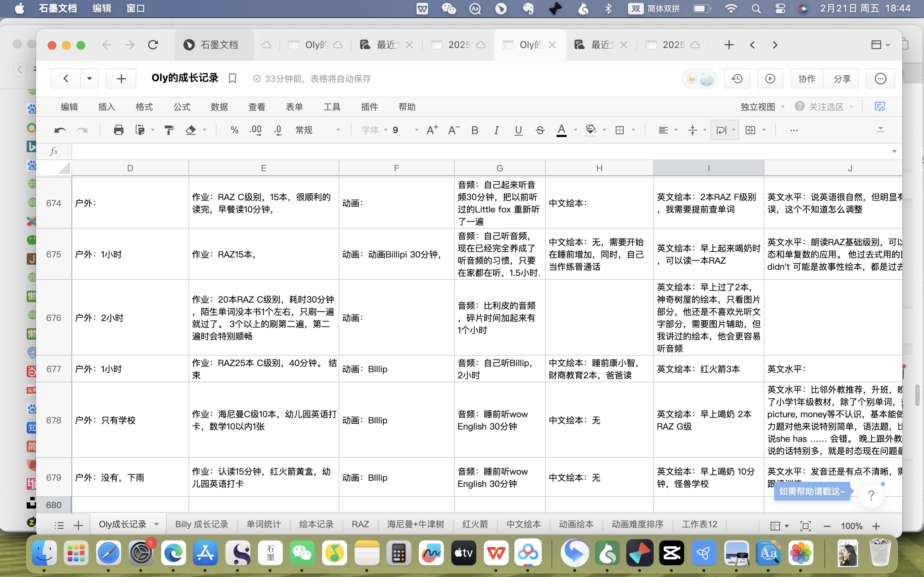Switch to Billy 成长记录 sheet tab
Image resolution: width=924 pixels, height=577 pixels.
point(201,524)
